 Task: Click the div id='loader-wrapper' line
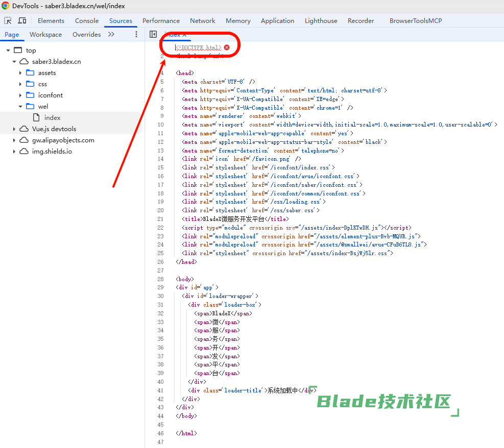[x=220, y=296]
